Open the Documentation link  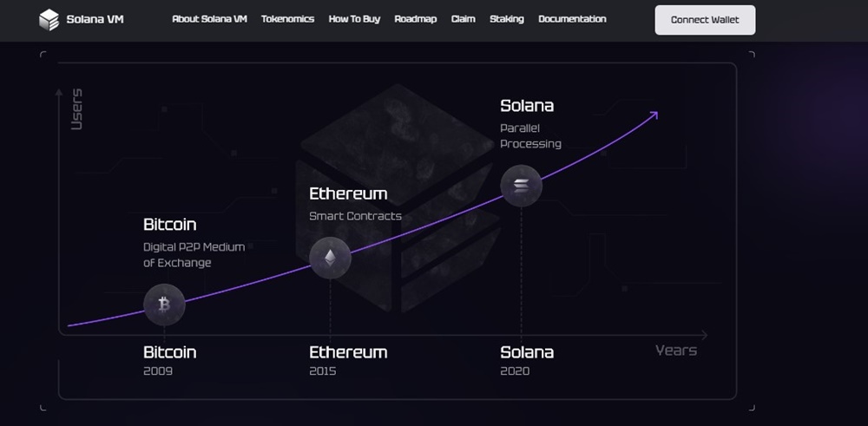pos(572,19)
